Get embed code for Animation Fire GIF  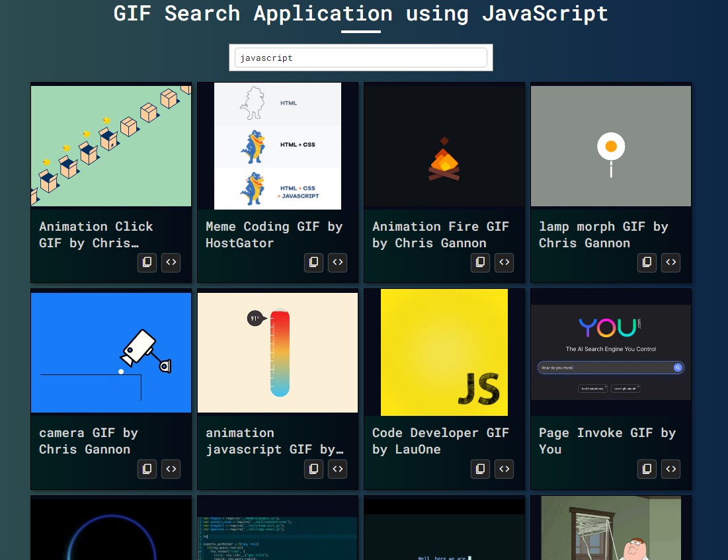[x=505, y=262]
